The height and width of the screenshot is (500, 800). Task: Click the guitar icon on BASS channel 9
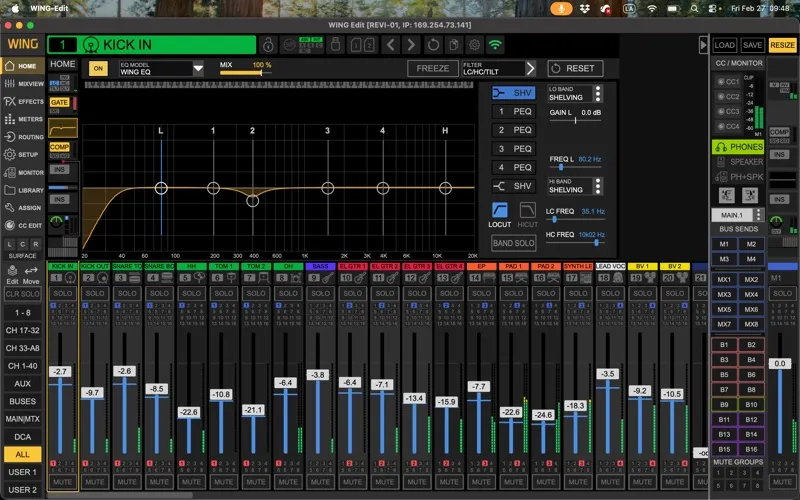[328, 278]
